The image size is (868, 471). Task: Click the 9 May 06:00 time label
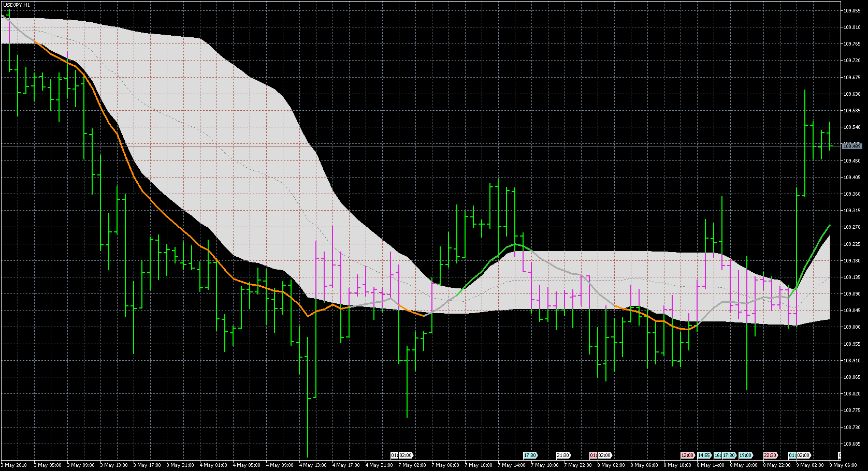tap(843, 465)
